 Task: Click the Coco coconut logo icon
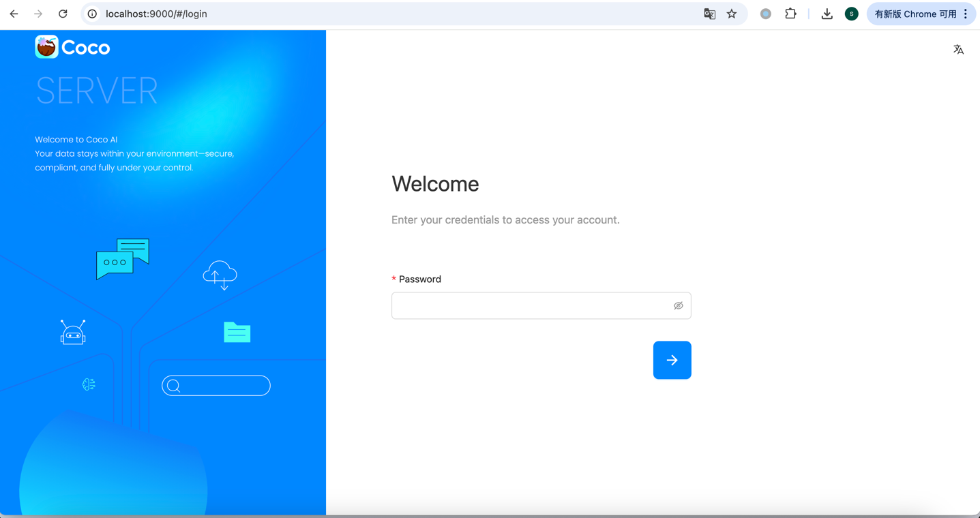(46, 47)
